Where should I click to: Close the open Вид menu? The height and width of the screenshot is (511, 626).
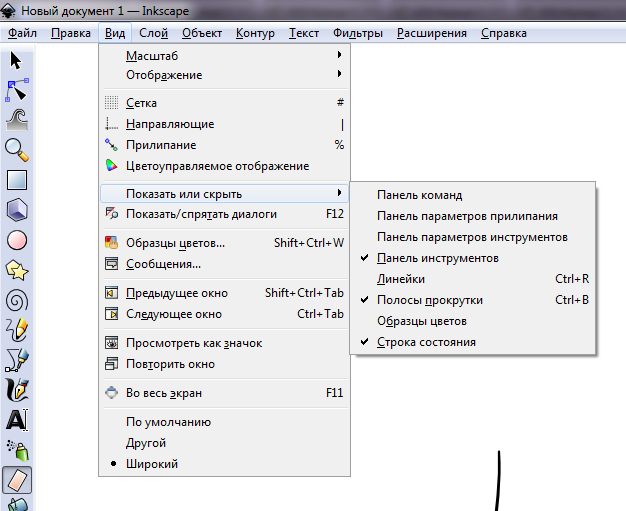[x=115, y=33]
